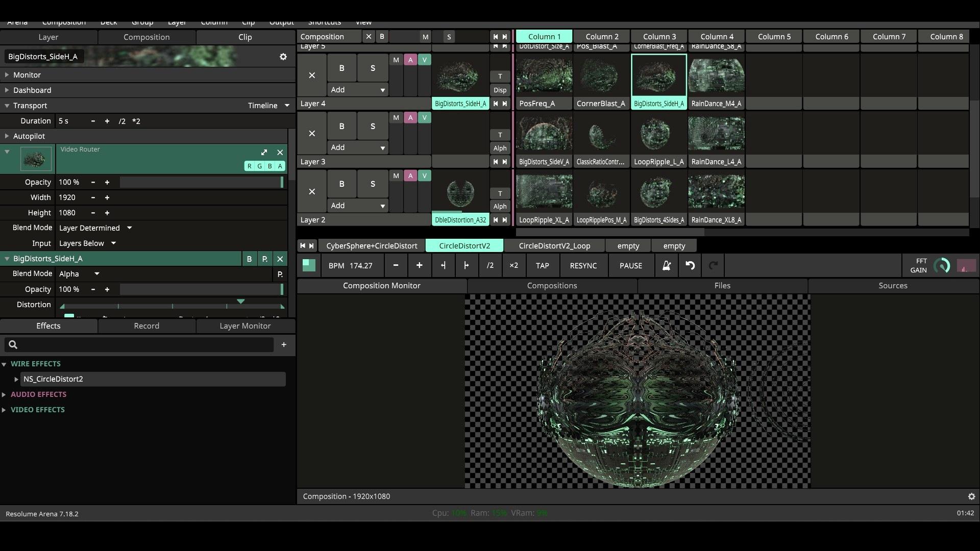
Task: Toggle Layer 3 mask M button
Action: pyautogui.click(x=396, y=118)
